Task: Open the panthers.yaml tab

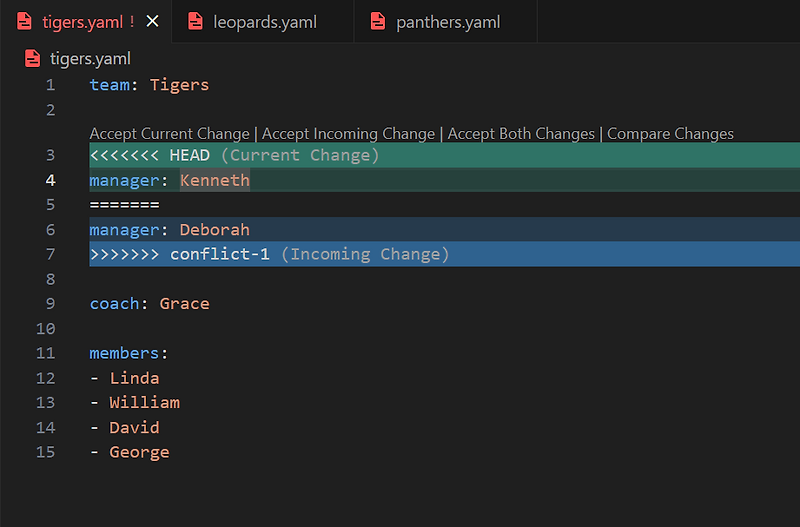Action: tap(448, 21)
